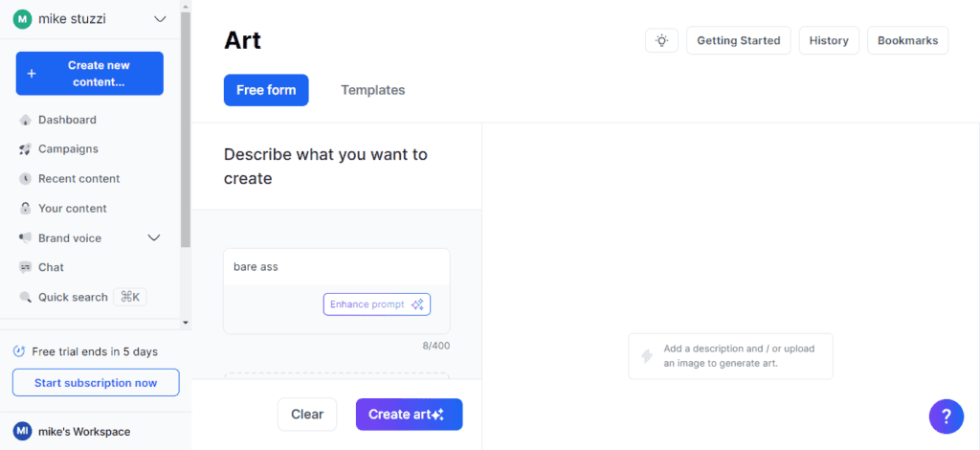Click the Your content icon
The width and height of the screenshot is (980, 450).
click(25, 209)
